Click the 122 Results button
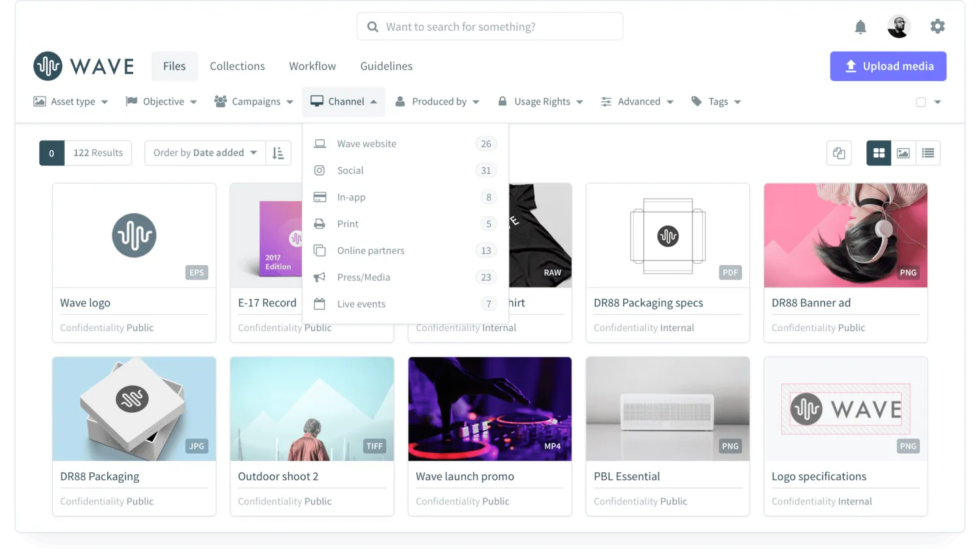This screenshot has width=980, height=552. 98,153
